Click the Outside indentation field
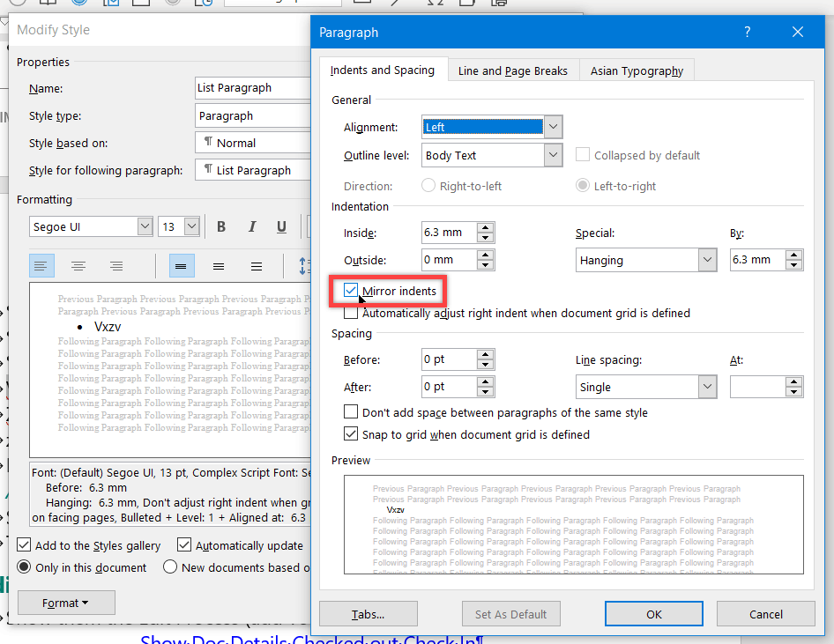834x644 pixels. click(449, 260)
